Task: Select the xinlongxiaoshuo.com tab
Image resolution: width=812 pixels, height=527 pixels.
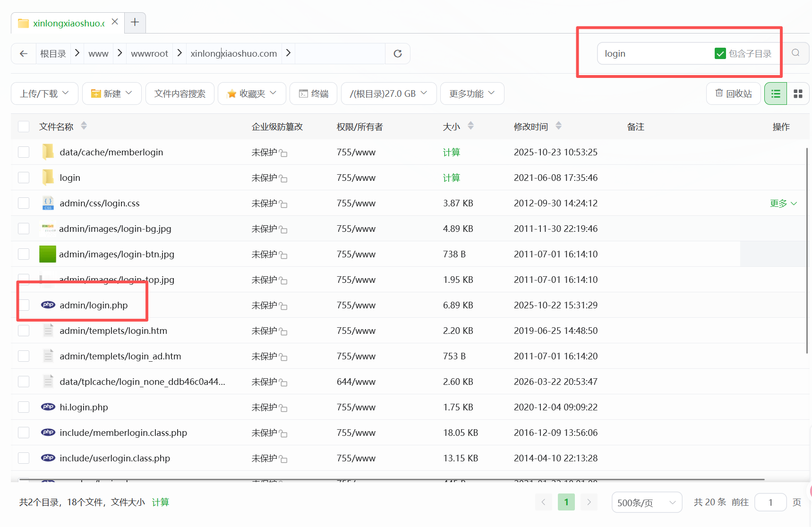Action: coord(68,23)
